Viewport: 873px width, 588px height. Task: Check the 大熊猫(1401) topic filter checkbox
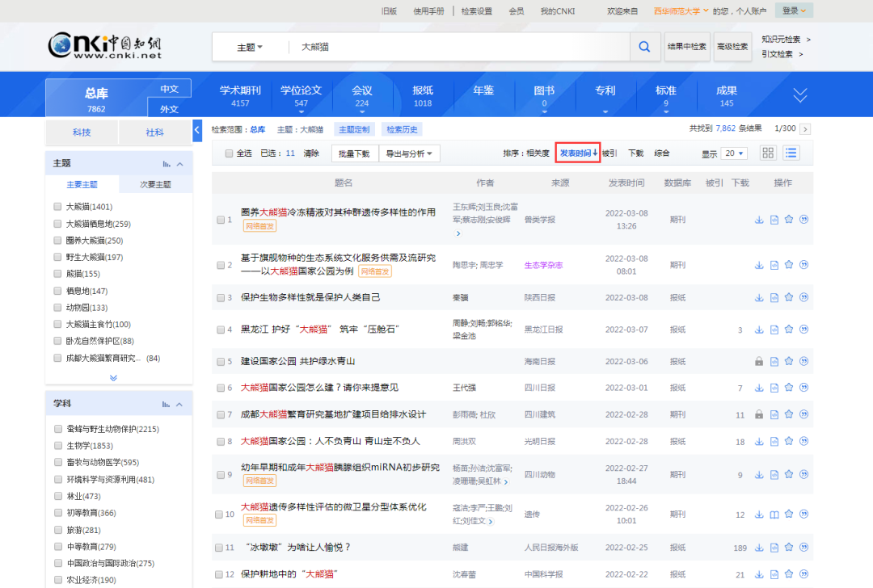coord(57,206)
